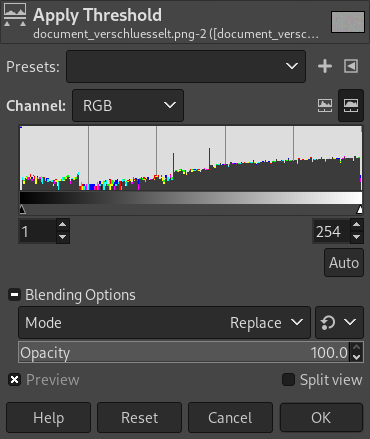
Task: Open the Presets dropdown
Action: click(186, 67)
